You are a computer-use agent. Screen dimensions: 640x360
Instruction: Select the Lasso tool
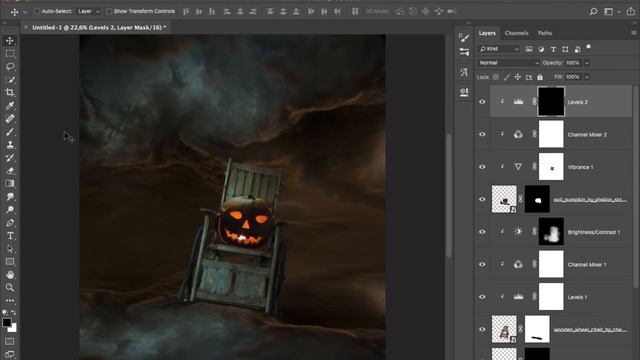10,67
